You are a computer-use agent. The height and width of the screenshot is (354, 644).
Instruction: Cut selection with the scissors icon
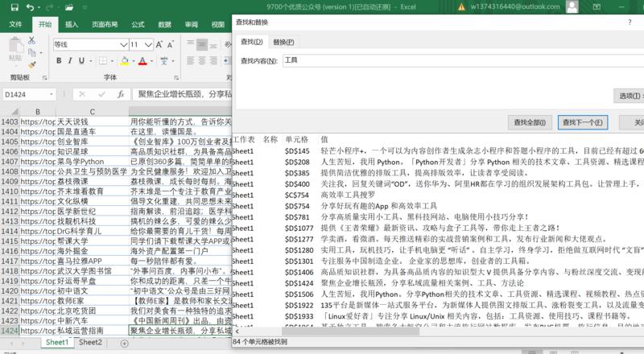pos(31,40)
